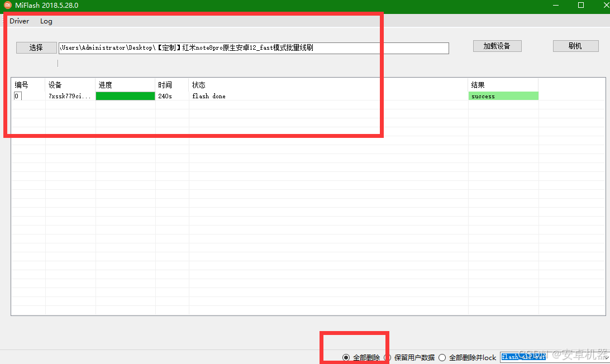Open the Driver menu

coord(19,21)
